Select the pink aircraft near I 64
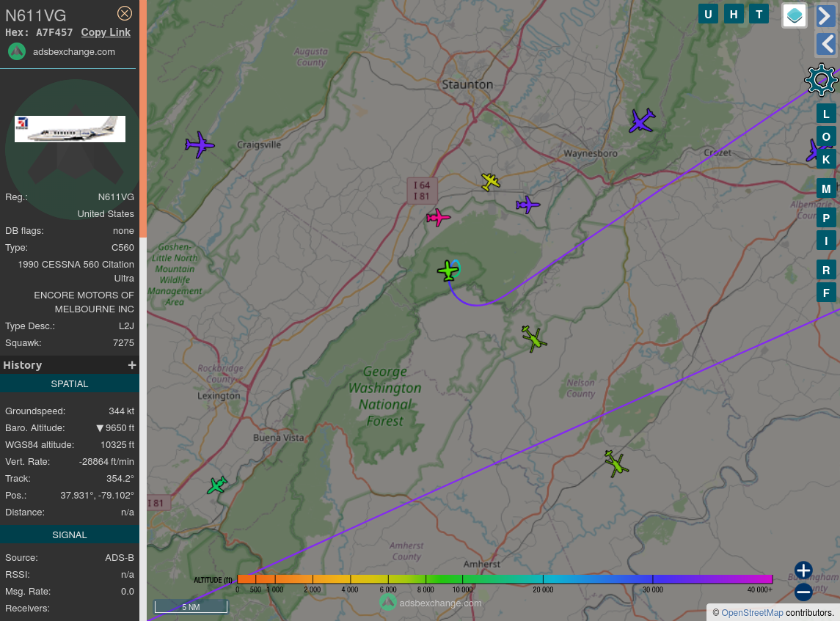The height and width of the screenshot is (621, 840). (438, 217)
